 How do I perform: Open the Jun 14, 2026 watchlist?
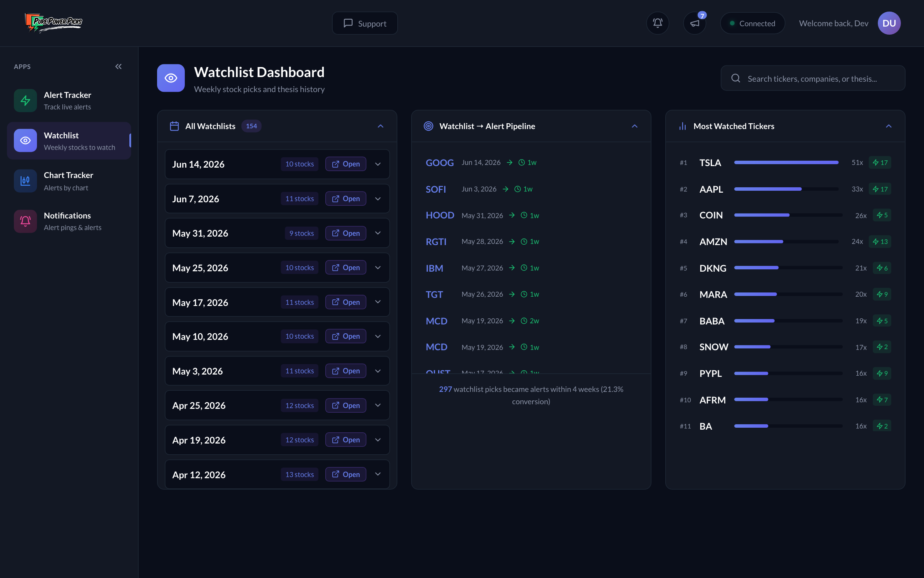tap(346, 164)
